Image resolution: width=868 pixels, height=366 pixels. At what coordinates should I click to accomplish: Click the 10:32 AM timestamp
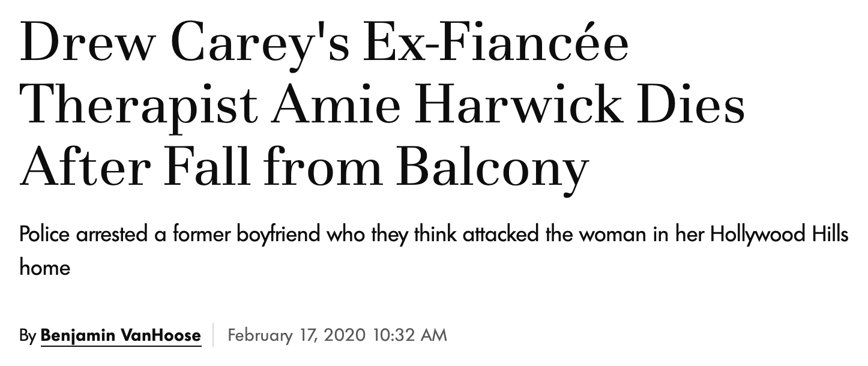(410, 335)
